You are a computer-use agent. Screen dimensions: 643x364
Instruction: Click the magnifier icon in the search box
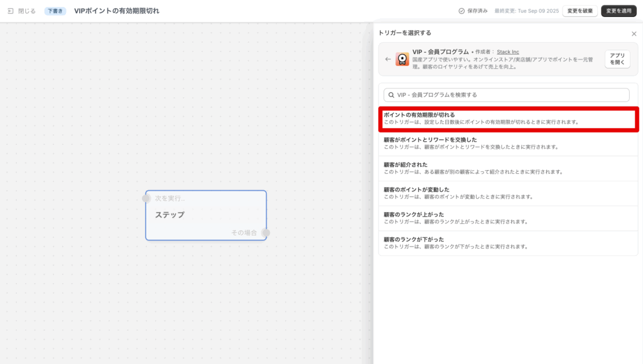click(391, 95)
